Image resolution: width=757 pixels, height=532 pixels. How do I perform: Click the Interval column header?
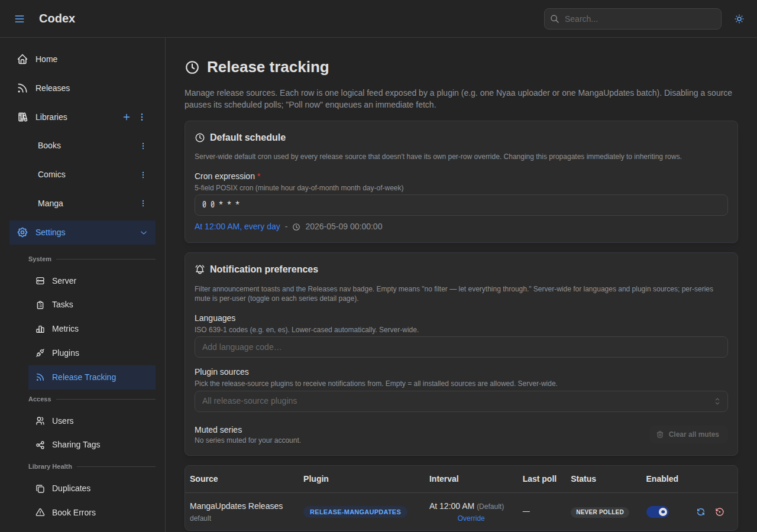pos(444,479)
